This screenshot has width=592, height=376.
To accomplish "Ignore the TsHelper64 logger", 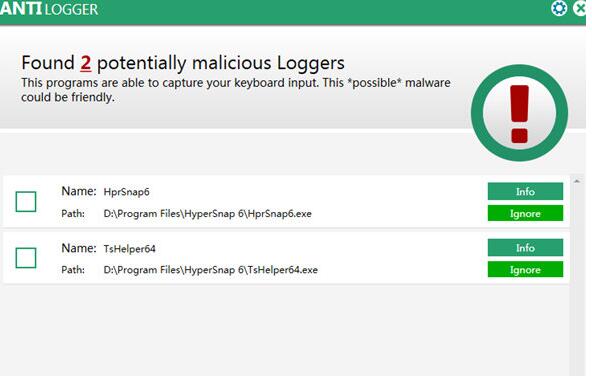I will 525,270.
